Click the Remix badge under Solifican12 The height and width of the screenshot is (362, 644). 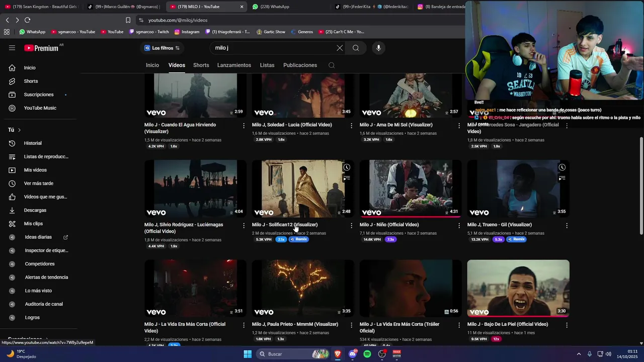298,239
